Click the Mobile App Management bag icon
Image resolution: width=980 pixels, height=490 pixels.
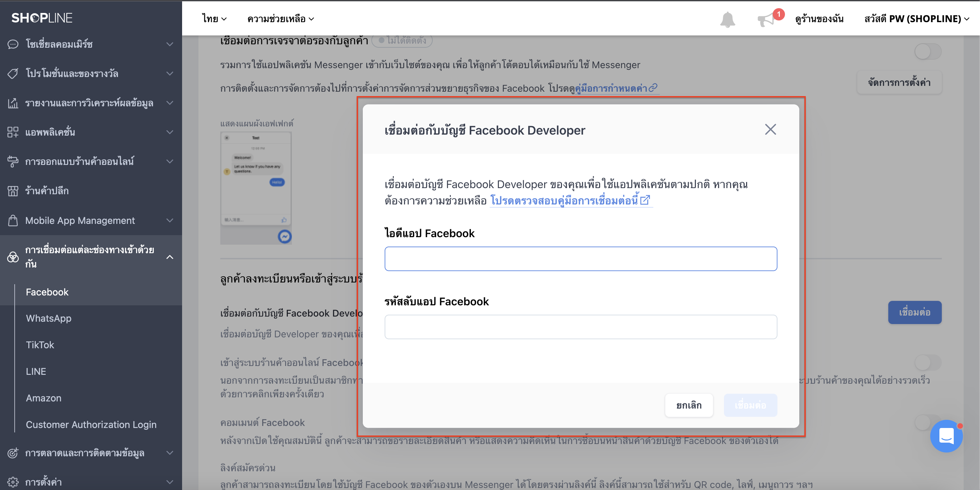pos(13,220)
